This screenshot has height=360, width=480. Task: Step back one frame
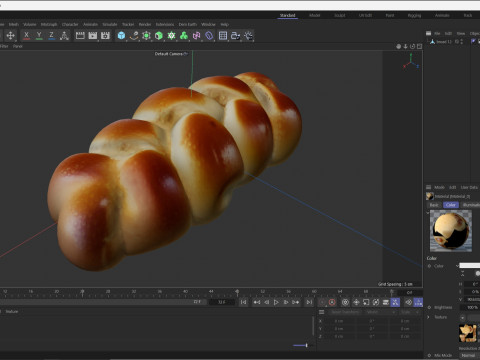click(267, 302)
